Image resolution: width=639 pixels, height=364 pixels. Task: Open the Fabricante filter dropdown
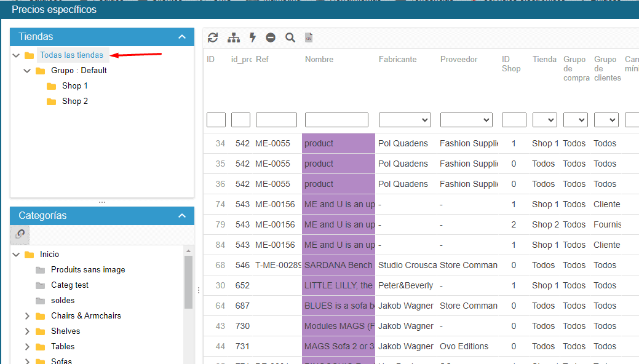pyautogui.click(x=405, y=120)
